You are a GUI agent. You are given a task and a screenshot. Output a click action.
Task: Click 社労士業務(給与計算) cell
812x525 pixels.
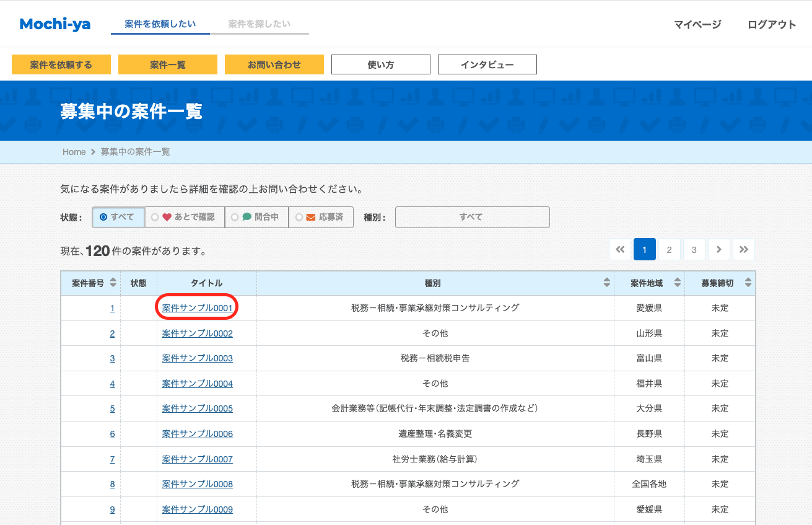pos(435,459)
